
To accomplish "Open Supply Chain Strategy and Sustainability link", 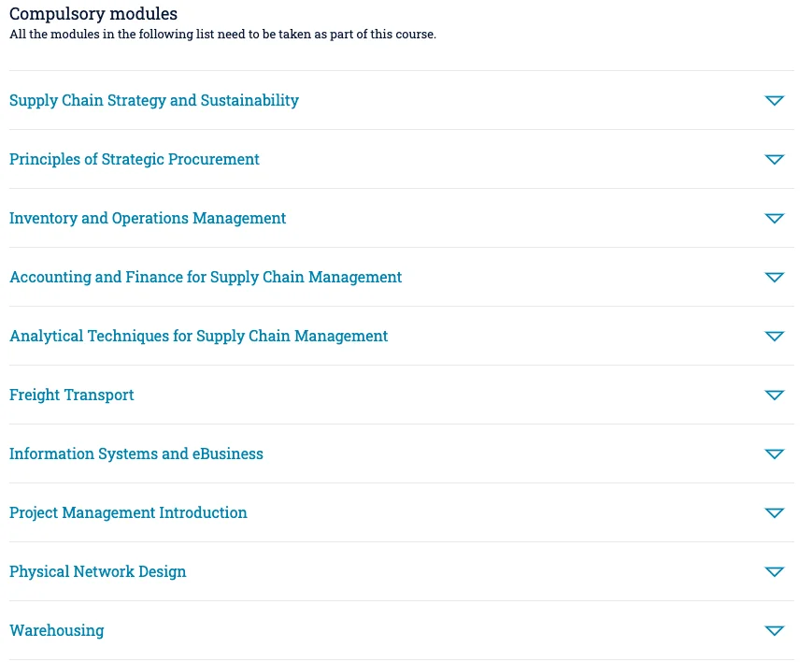I will pyautogui.click(x=154, y=100).
